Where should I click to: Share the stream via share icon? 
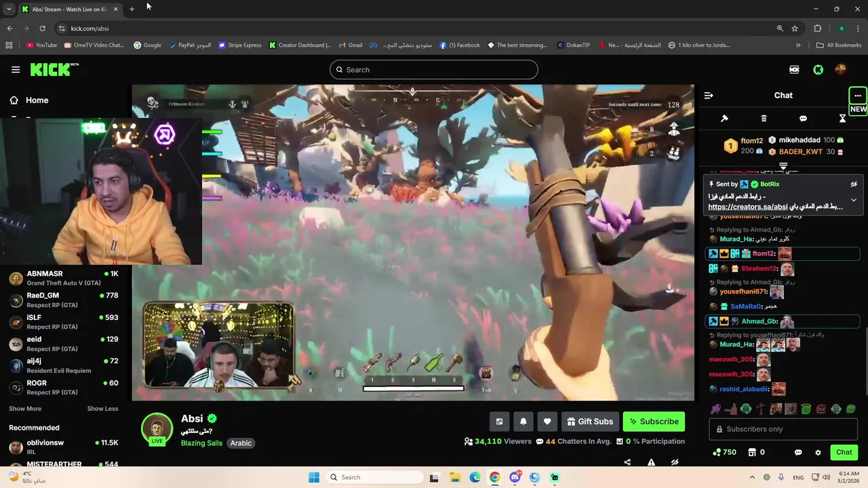coord(627,462)
